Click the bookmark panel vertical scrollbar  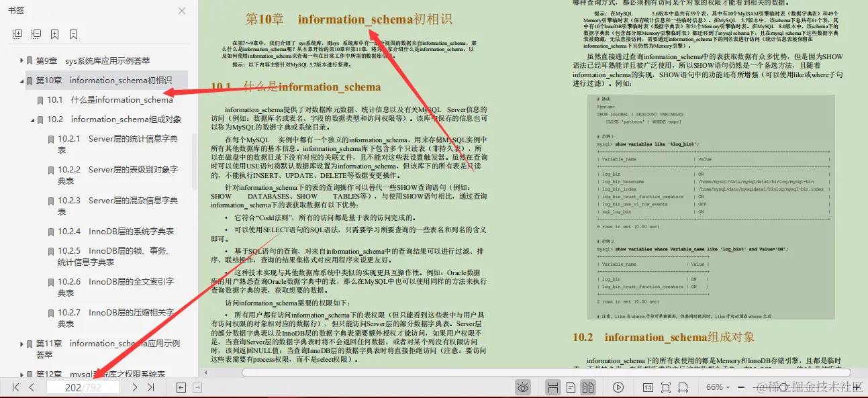pyautogui.click(x=195, y=161)
